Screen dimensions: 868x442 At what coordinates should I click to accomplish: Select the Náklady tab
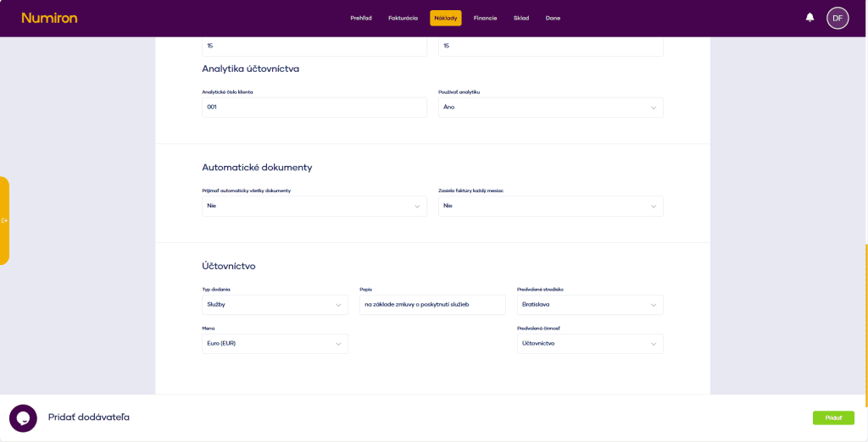point(445,18)
